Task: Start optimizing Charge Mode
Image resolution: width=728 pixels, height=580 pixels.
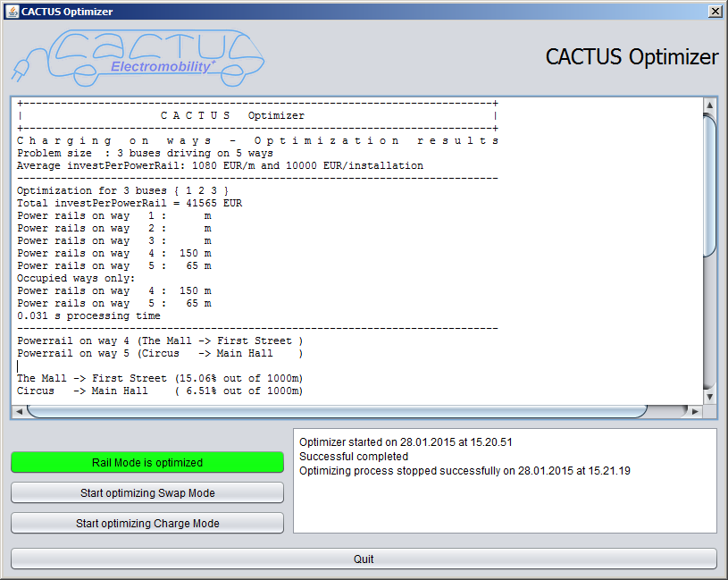Action: pyautogui.click(x=147, y=524)
